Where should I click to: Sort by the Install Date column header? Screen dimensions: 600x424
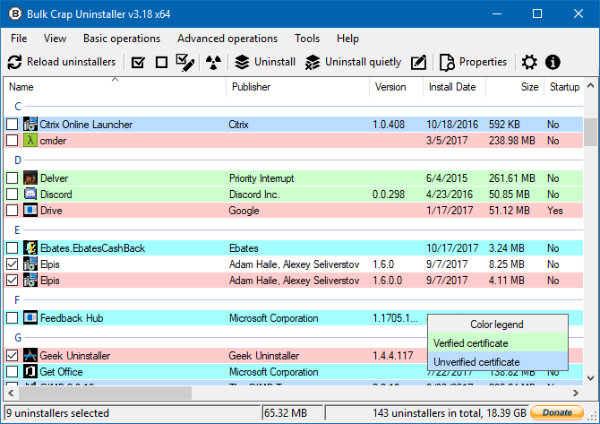point(452,87)
